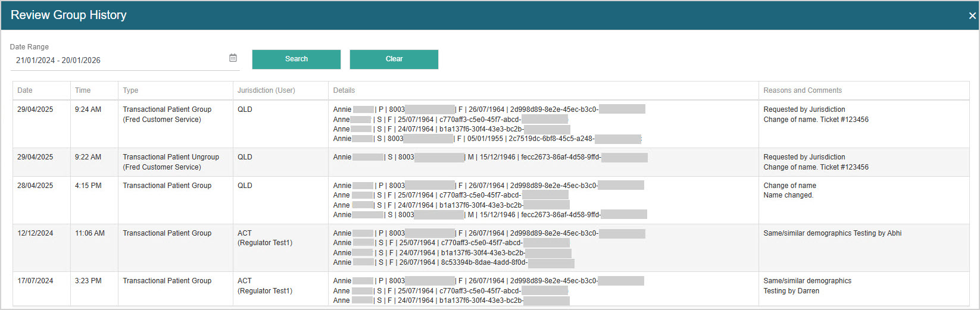Click the 11:06 AM time cell

point(90,233)
